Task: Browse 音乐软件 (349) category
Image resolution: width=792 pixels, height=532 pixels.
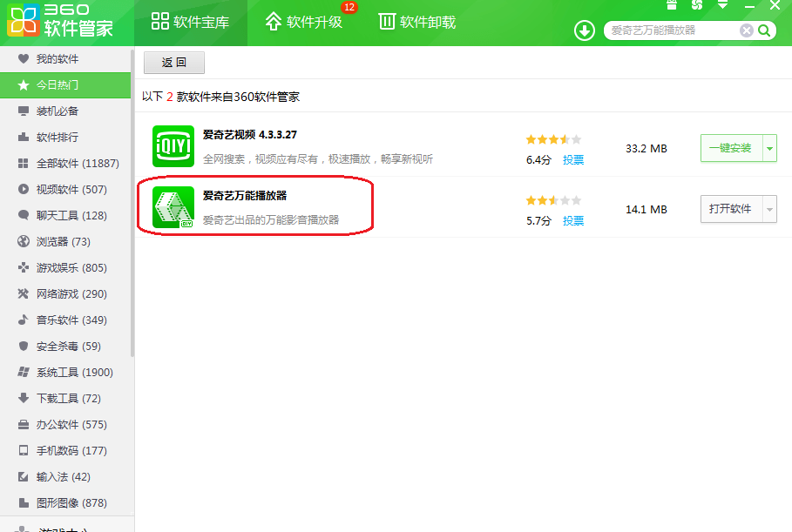Action: click(65, 320)
